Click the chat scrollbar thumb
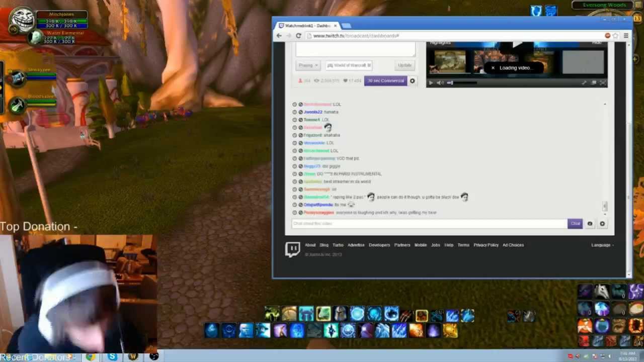The height and width of the screenshot is (362, 644). click(x=605, y=206)
